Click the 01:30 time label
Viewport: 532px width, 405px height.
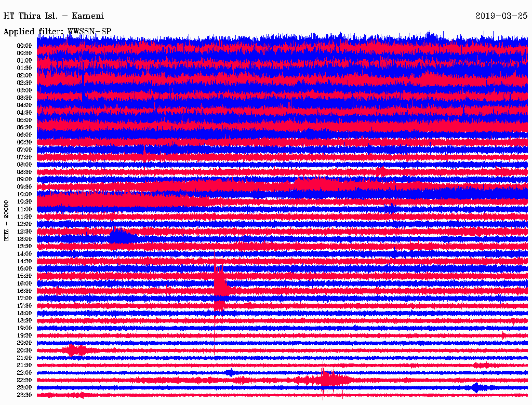click(24, 68)
